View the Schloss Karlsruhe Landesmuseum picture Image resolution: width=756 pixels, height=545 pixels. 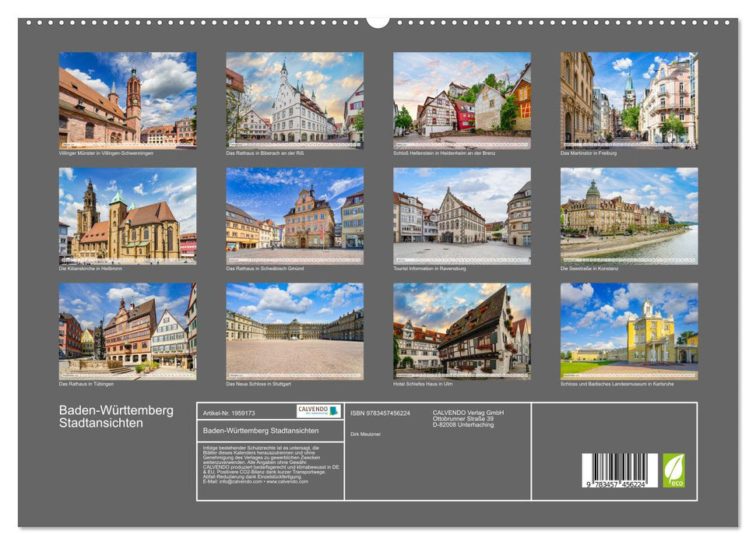coord(628,331)
